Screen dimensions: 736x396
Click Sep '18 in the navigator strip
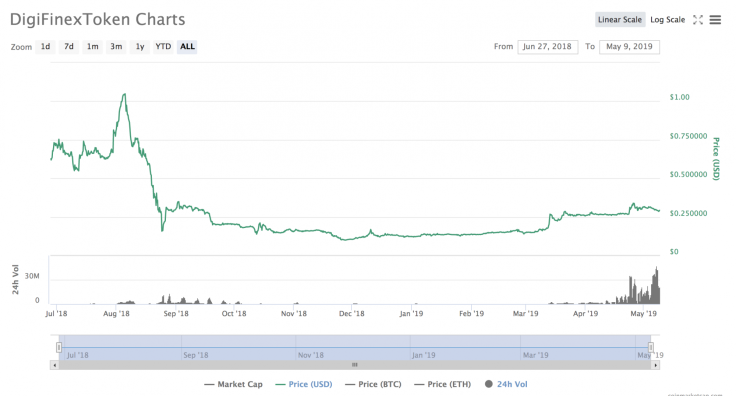[x=196, y=355]
